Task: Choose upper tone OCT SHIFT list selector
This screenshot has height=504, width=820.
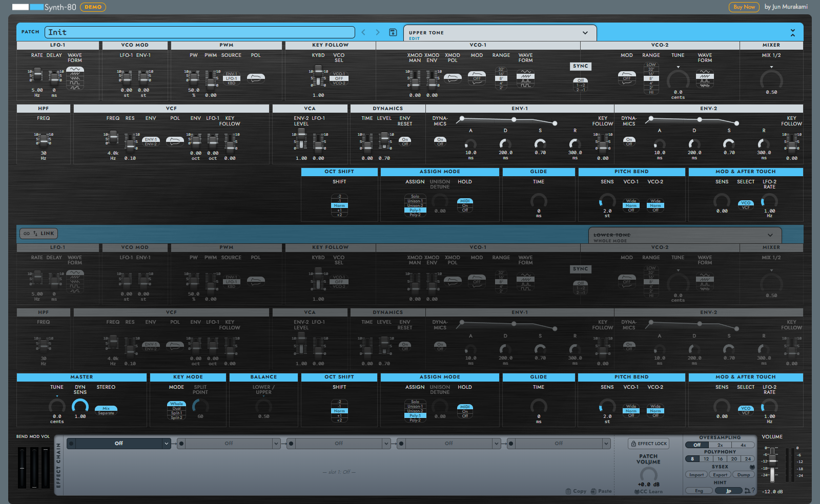Action: click(x=339, y=205)
